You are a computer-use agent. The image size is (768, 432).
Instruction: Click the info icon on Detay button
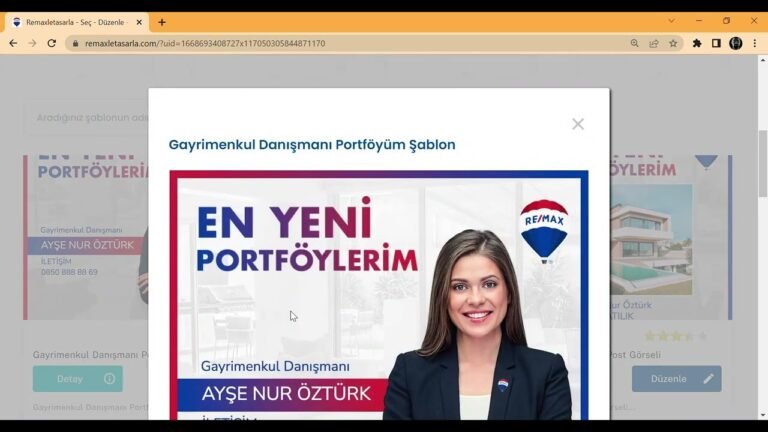pos(109,379)
